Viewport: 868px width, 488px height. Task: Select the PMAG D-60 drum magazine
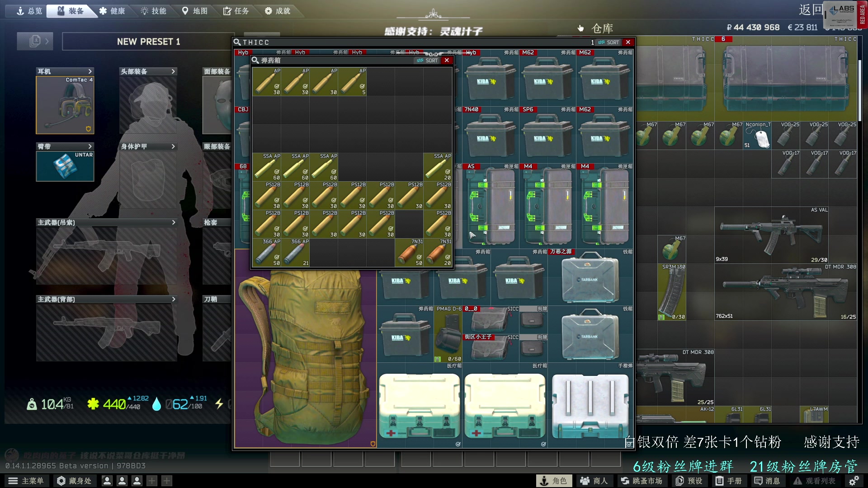[x=448, y=334]
